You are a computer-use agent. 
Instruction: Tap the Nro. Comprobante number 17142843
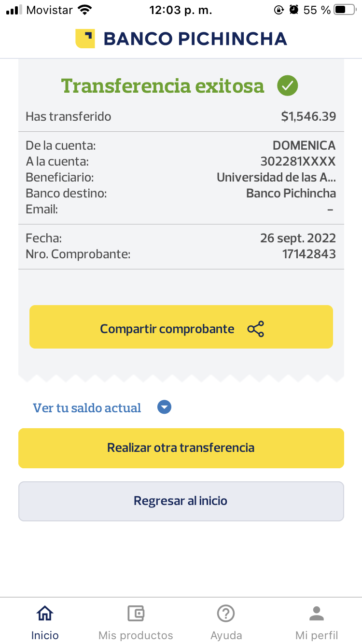(309, 254)
